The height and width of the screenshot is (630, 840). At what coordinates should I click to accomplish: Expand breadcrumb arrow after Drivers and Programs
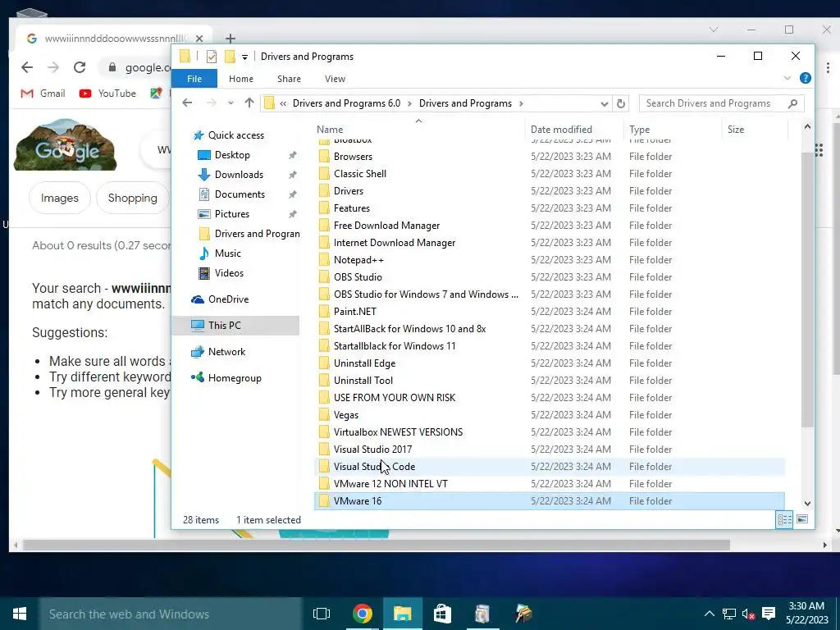click(521, 103)
